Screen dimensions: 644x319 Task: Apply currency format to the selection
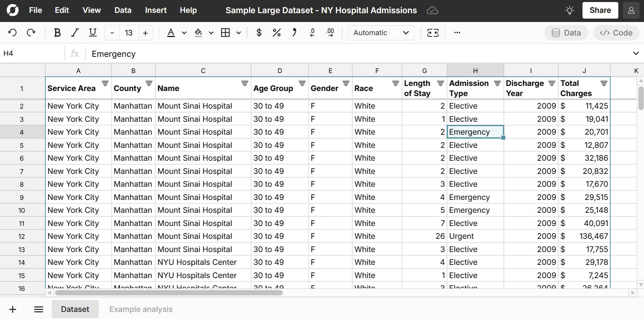pyautogui.click(x=259, y=32)
